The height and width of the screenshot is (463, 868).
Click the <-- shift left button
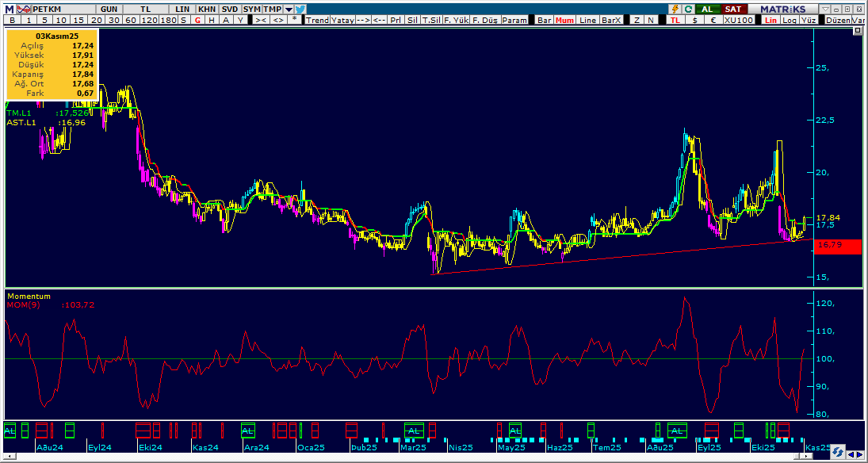tap(379, 19)
